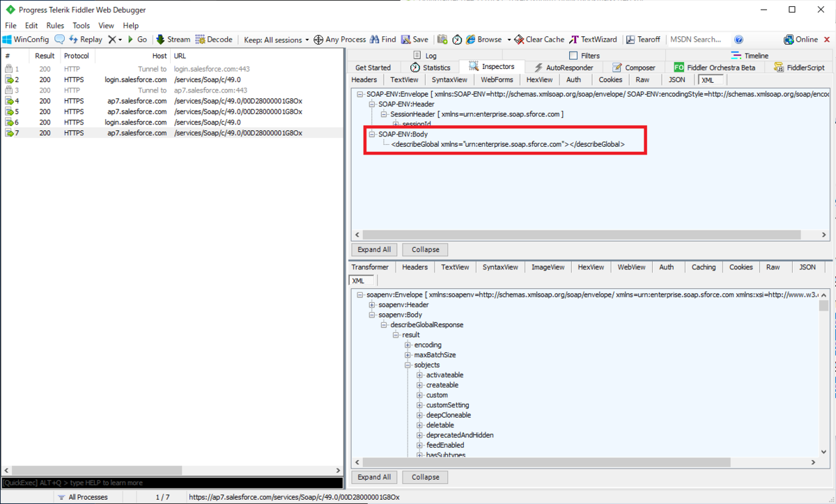Collapse the SOAP-ENV:Body node
Viewport: 836px width, 504px height.
[371, 134]
